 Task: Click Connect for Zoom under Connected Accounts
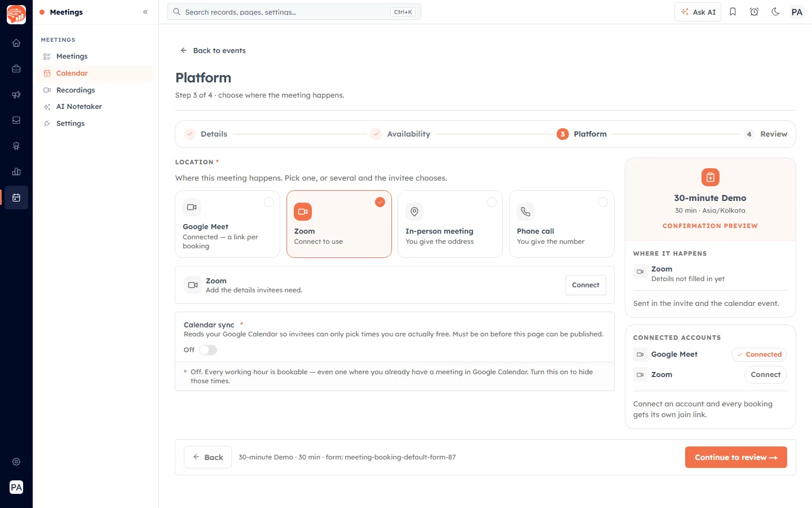(765, 375)
